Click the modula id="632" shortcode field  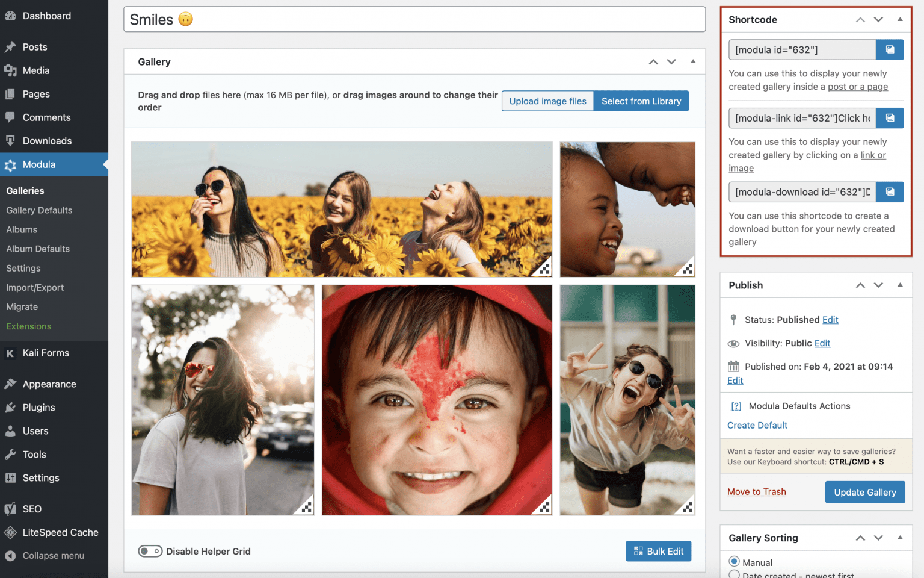point(802,50)
